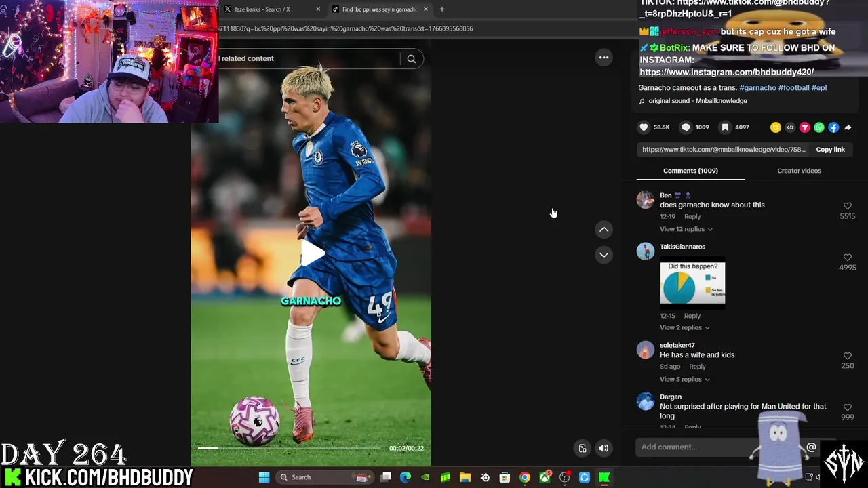Open Task View on the taskbar
Viewport: 868px width, 488px height.
coord(386,477)
